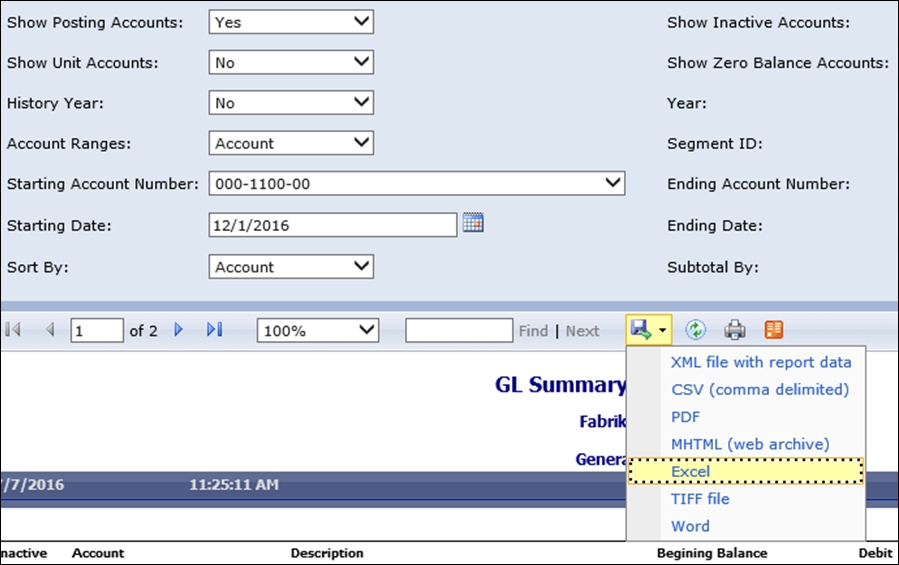Go to the first report page

click(14, 330)
